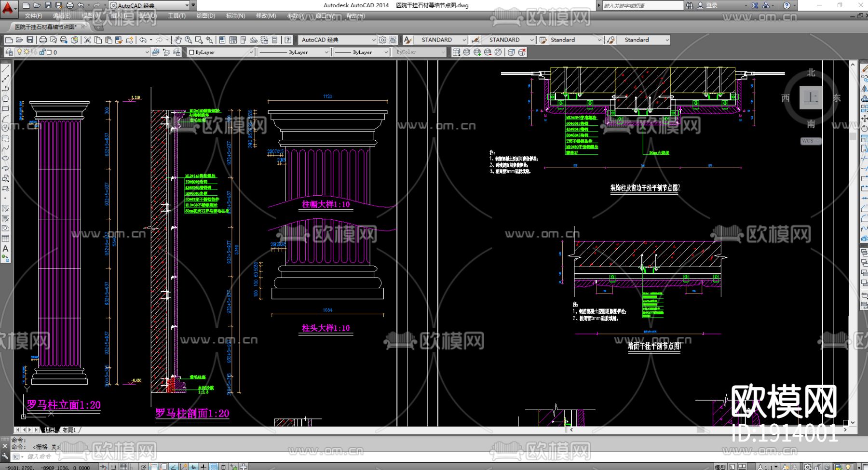Toggle the layer on/off lightbulb icon
This screenshot has width=868, height=470.
pyautogui.click(x=19, y=52)
